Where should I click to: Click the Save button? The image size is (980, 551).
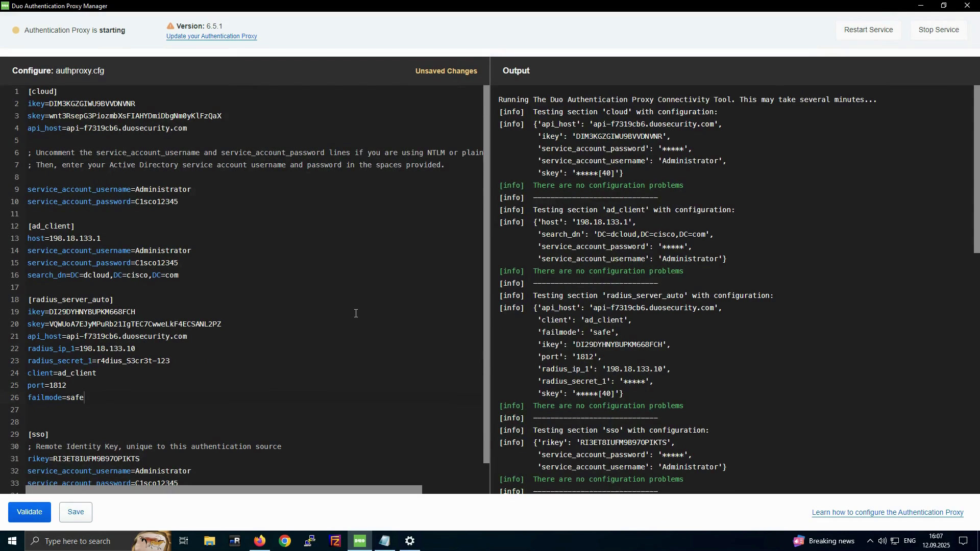click(76, 512)
